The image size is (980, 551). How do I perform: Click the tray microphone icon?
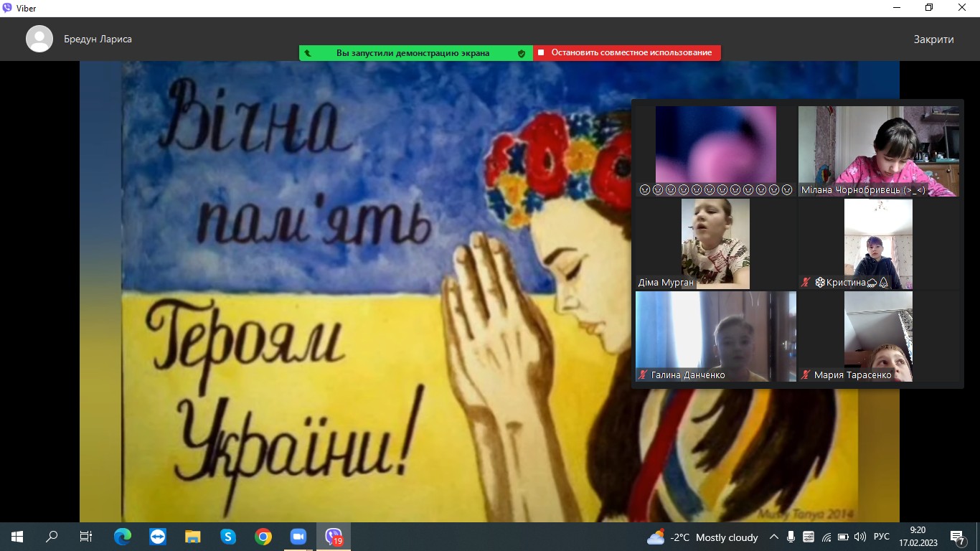click(x=791, y=537)
